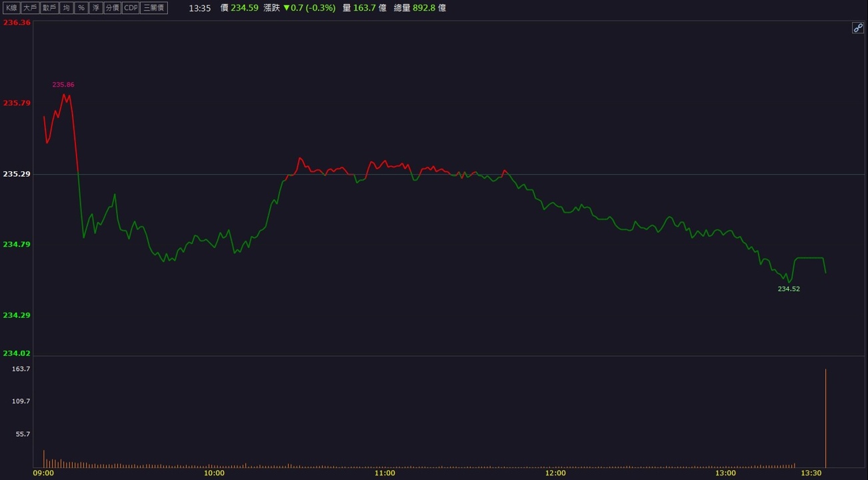Click the 236.36 upper price axis label
This screenshot has width=868, height=480.
coord(17,23)
